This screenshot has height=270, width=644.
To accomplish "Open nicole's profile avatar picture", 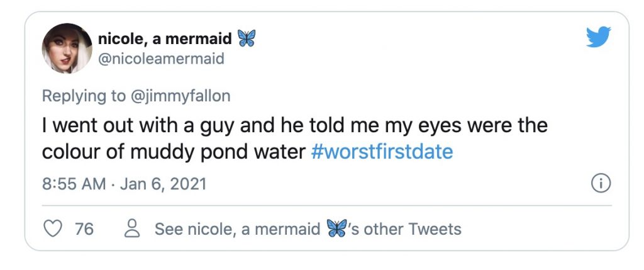I will [x=67, y=48].
